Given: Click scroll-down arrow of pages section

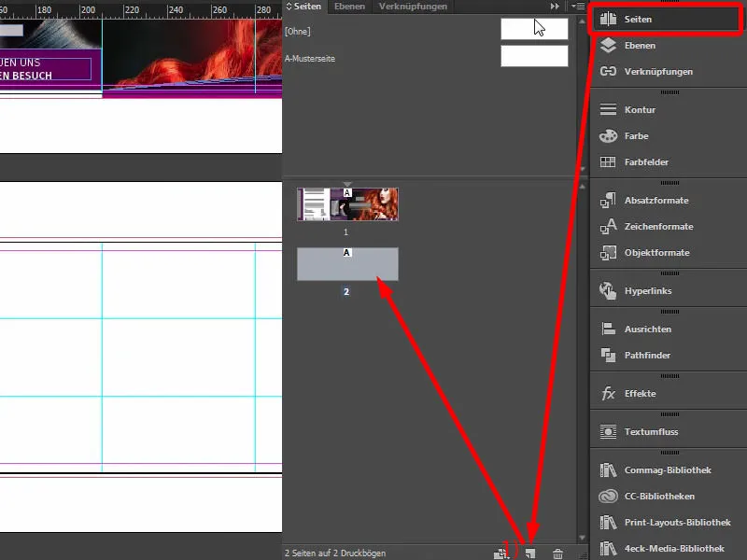Looking at the screenshot, I should (582, 538).
